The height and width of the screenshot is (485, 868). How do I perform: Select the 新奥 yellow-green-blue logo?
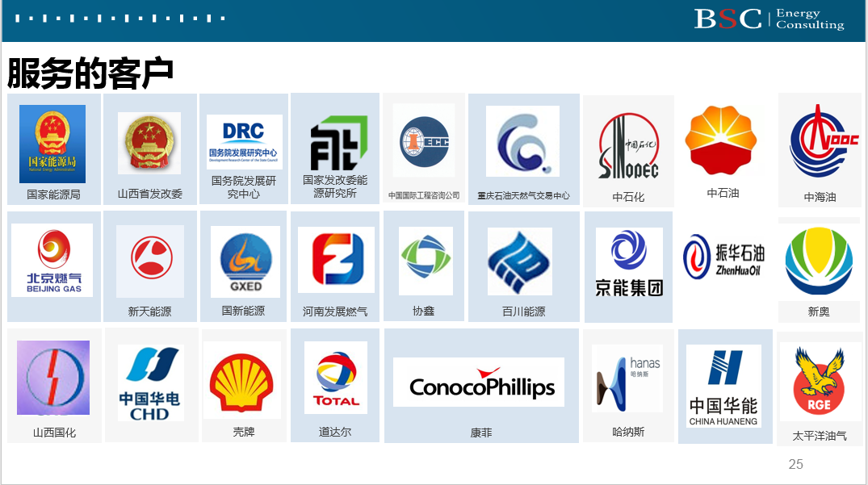pos(820,260)
